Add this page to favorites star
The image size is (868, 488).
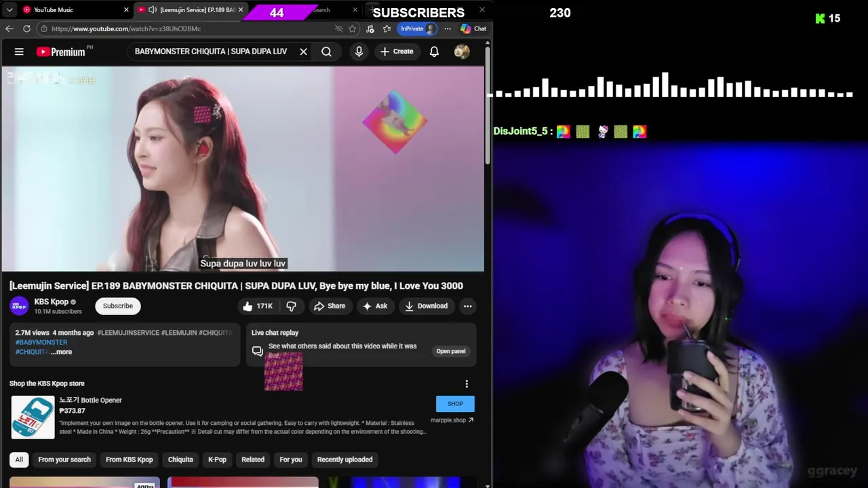tap(353, 28)
